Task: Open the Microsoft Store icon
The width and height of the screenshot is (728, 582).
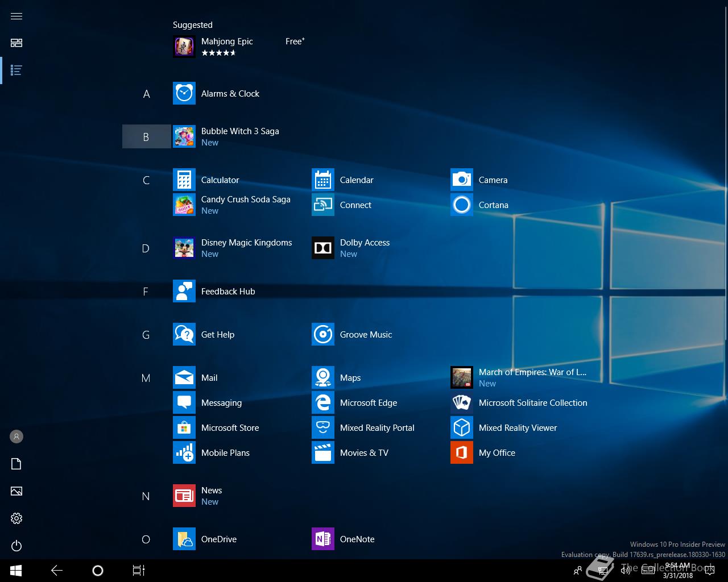Action: coord(184,427)
